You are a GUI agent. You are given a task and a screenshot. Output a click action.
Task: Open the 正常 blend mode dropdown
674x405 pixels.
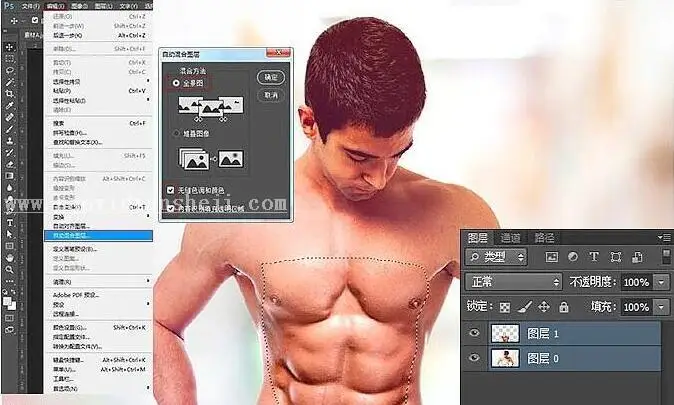coord(514,282)
